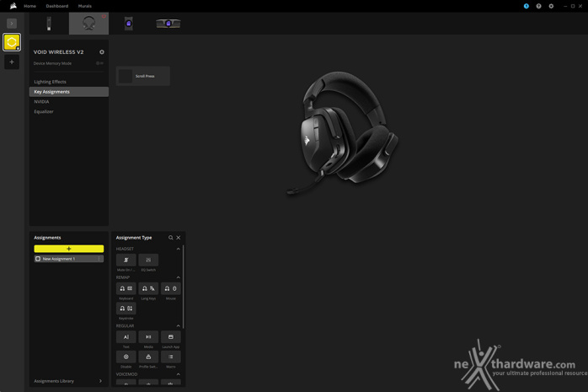Select the headset device thumbnail
The image size is (588, 392).
coord(89,24)
